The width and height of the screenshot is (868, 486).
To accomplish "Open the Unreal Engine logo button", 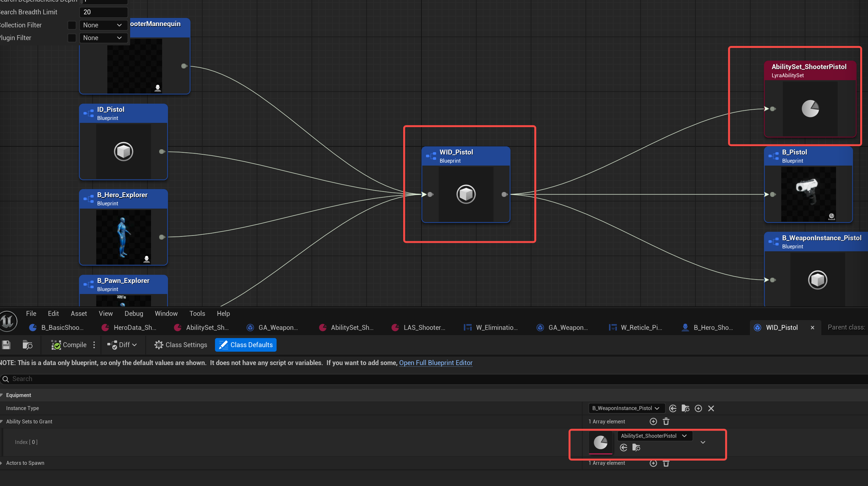I will click(8, 321).
